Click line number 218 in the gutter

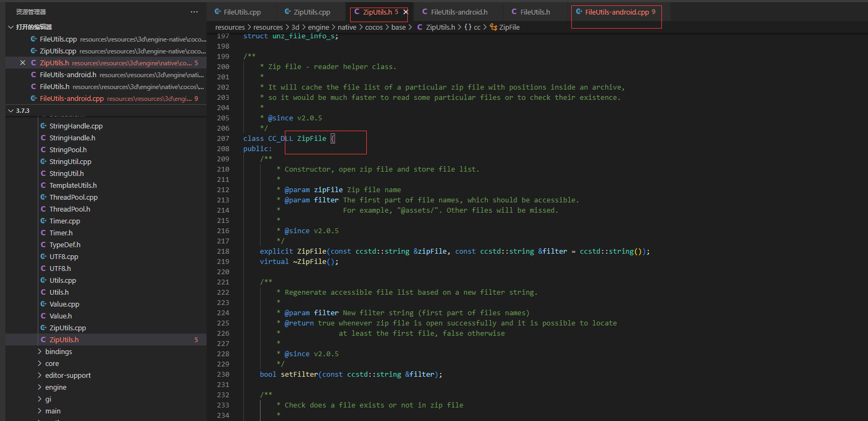[x=223, y=252]
